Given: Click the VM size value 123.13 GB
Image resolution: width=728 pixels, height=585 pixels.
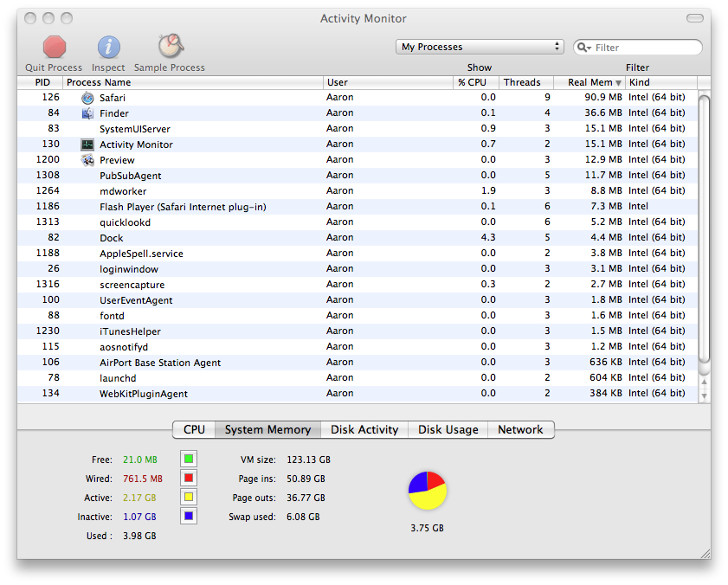Looking at the screenshot, I should coord(309,460).
